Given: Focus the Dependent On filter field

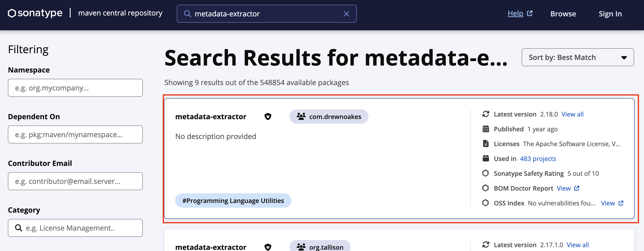Looking at the screenshot, I should (75, 134).
